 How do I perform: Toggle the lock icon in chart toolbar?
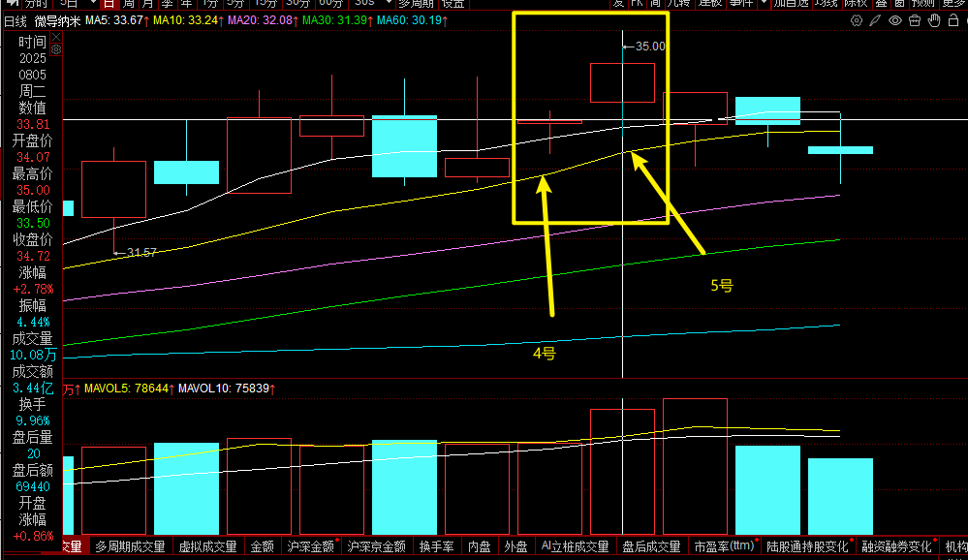coord(954,20)
